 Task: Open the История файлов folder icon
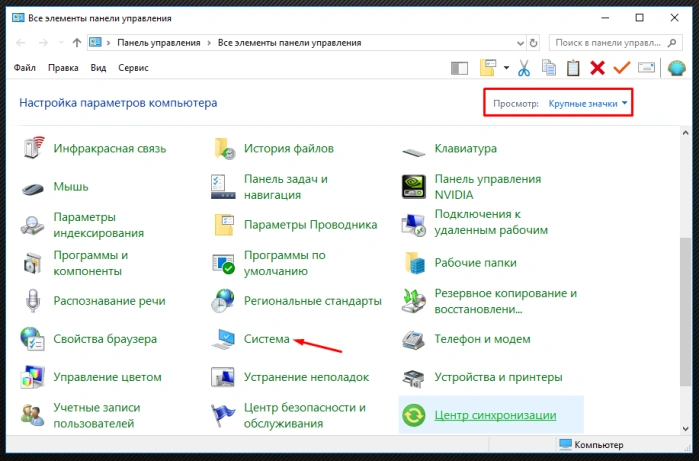224,148
